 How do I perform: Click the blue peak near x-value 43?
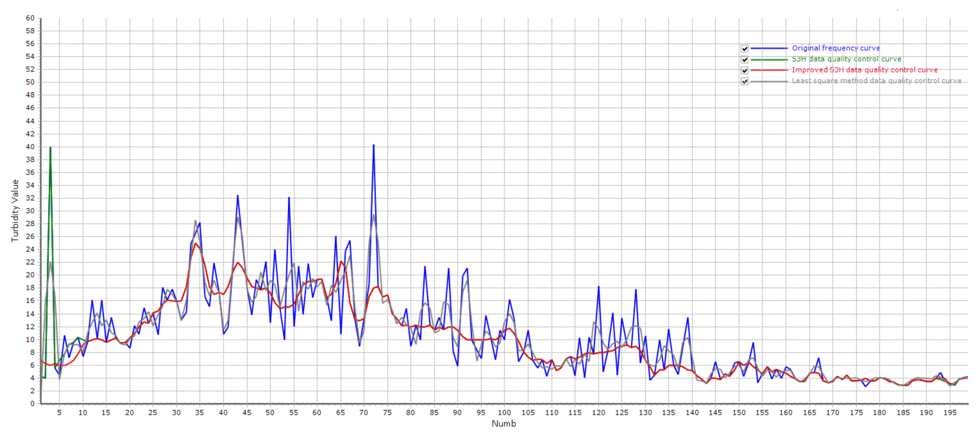(238, 196)
